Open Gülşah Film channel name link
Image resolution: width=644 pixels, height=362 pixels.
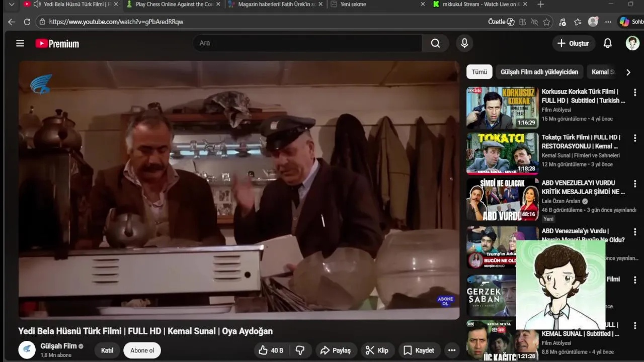58,346
